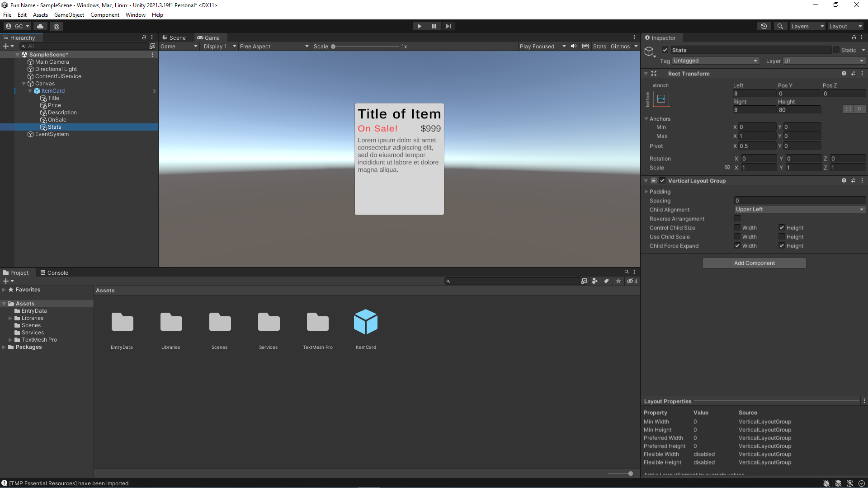Viewport: 868px width, 488px height.
Task: Click the Pause button in toolbar
Action: click(x=434, y=26)
